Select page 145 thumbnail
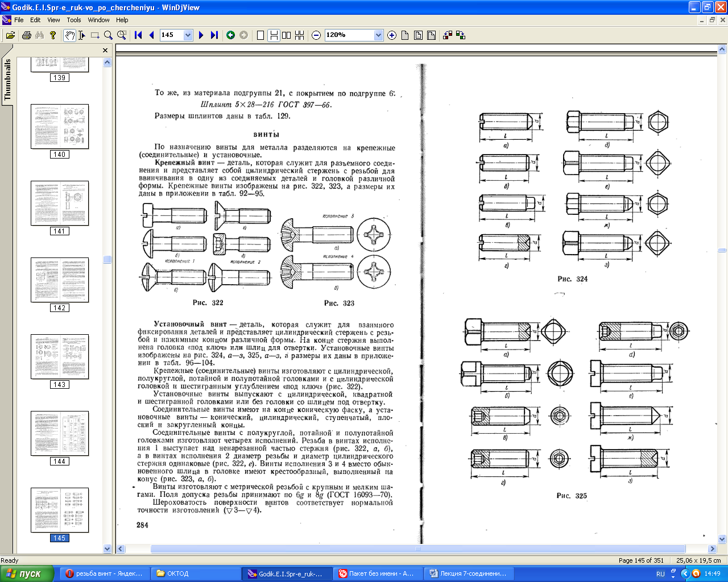Screen dimensions: 728x582 point(60,510)
